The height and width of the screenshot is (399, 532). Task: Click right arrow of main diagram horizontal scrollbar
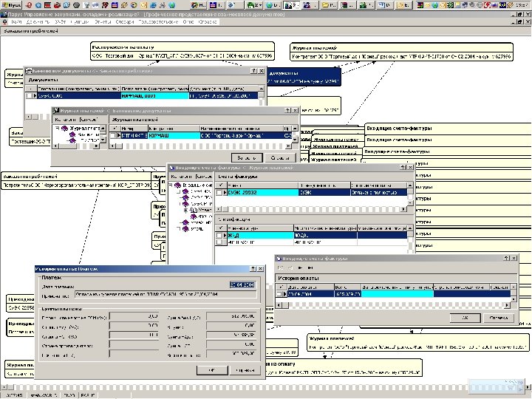pyautogui.click(x=528, y=387)
